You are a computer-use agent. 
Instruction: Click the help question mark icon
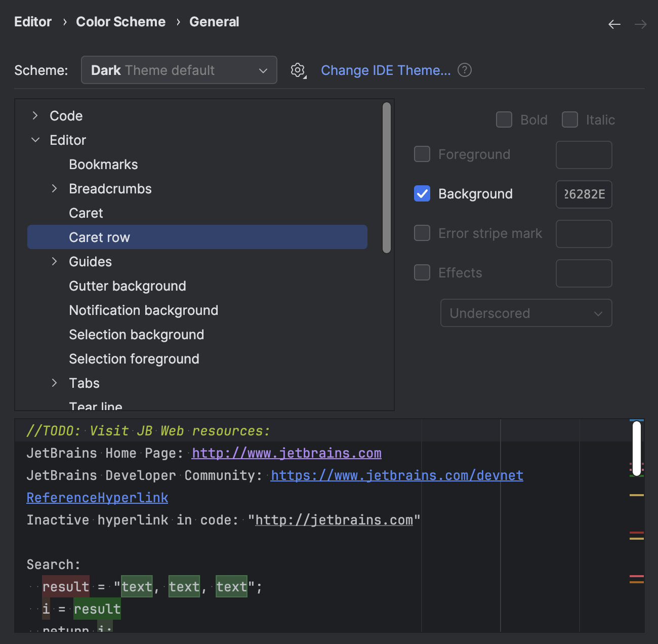tap(464, 70)
